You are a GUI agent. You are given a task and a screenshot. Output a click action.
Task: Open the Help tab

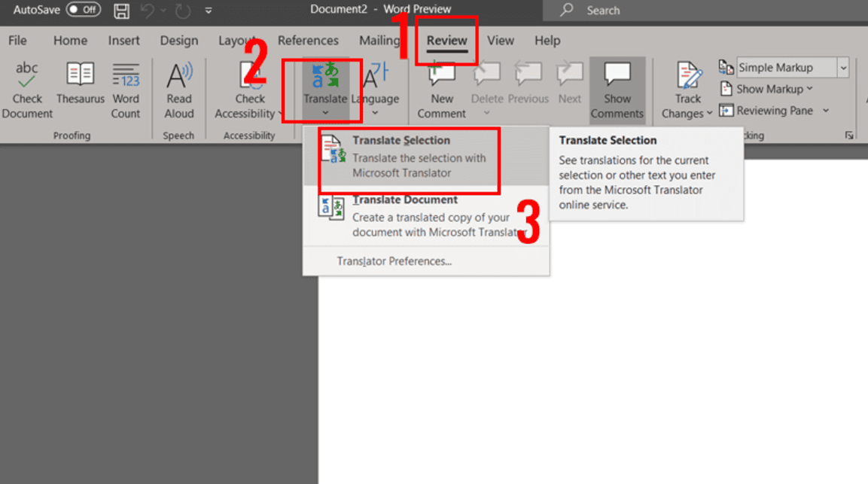[547, 41]
